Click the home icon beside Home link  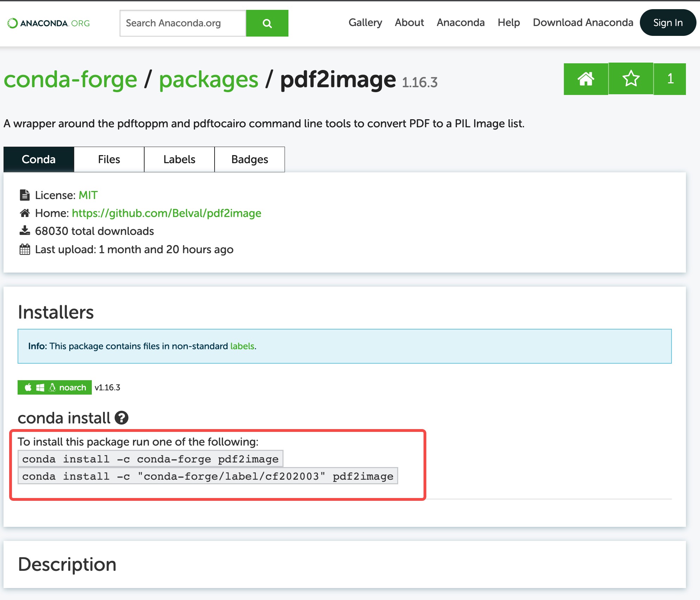[25, 213]
